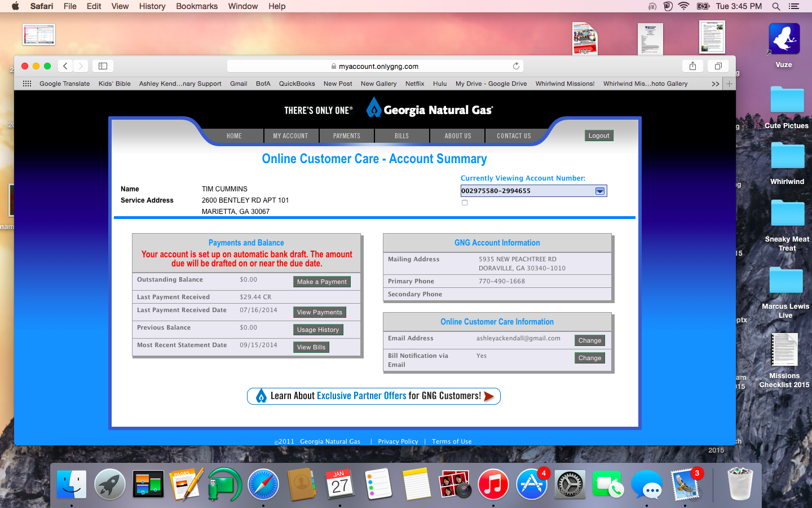Expand hidden bookmarks overflow chevron
Image resolution: width=812 pixels, height=508 pixels.
point(715,84)
